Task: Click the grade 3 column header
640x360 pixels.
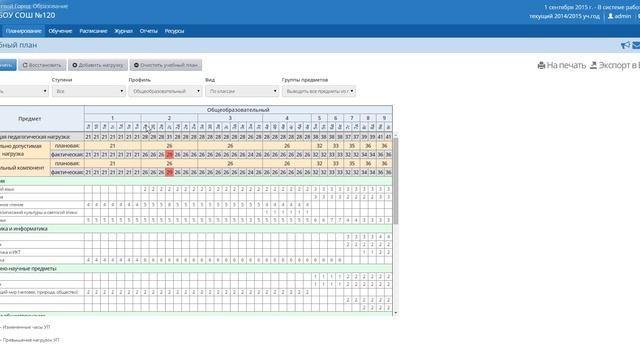Action: (230, 118)
